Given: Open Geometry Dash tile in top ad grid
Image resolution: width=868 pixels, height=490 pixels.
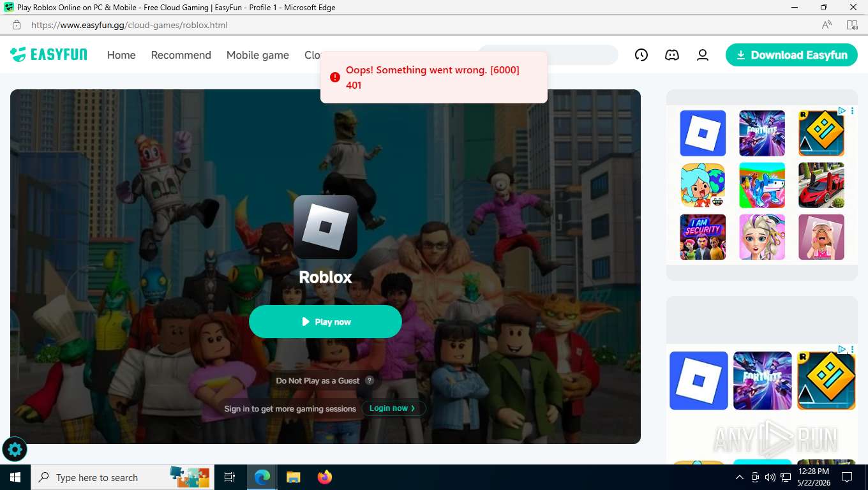Looking at the screenshot, I should point(821,133).
